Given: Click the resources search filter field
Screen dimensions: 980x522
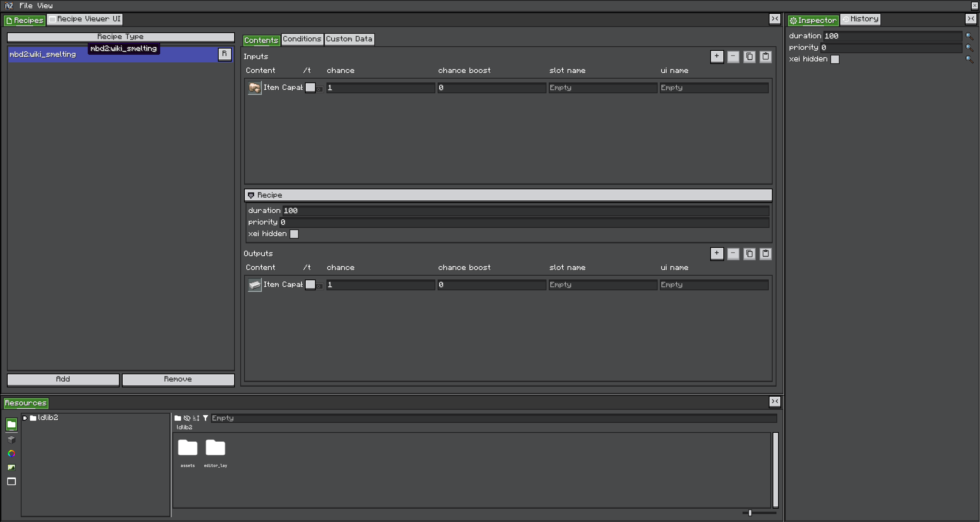Looking at the screenshot, I should click(494, 418).
